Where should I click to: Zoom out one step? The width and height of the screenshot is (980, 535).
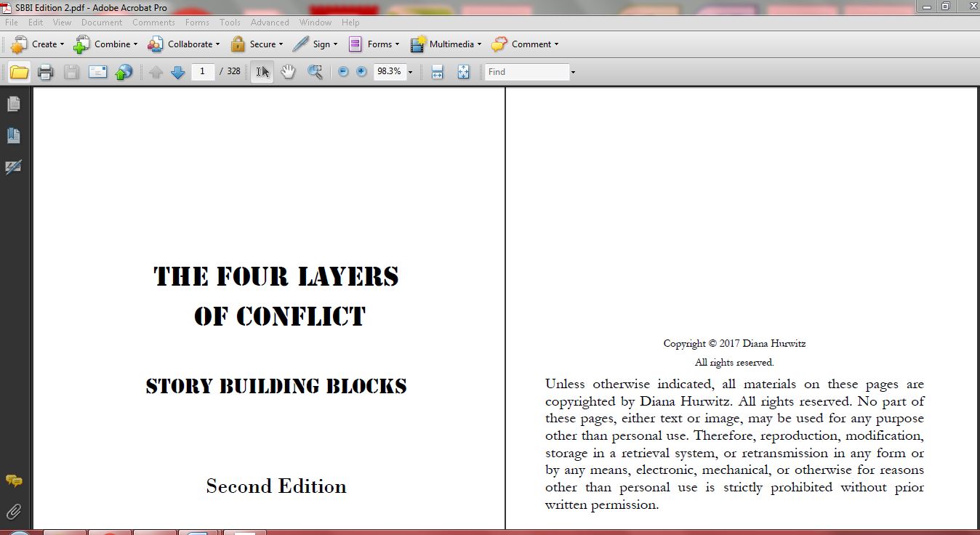tap(342, 72)
